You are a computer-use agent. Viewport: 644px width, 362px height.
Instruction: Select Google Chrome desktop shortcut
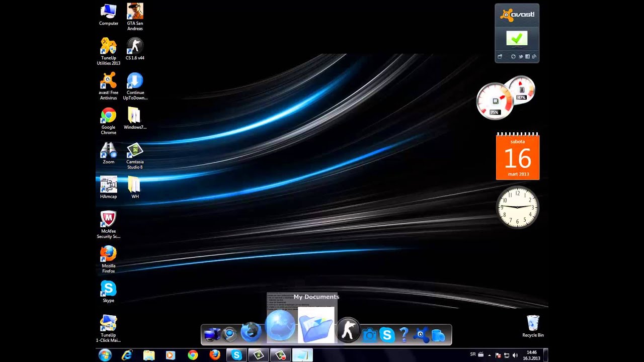click(109, 121)
